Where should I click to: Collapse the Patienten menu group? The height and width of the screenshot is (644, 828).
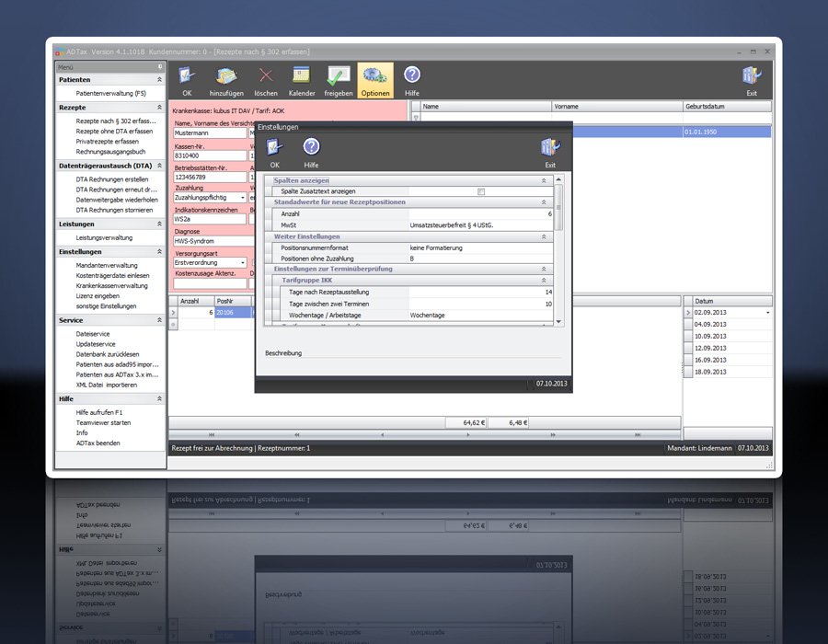[159, 80]
